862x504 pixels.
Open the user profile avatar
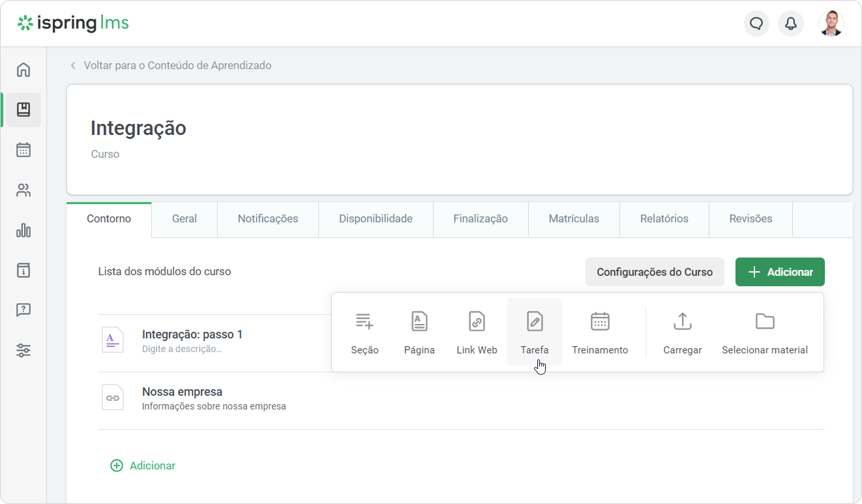click(831, 24)
